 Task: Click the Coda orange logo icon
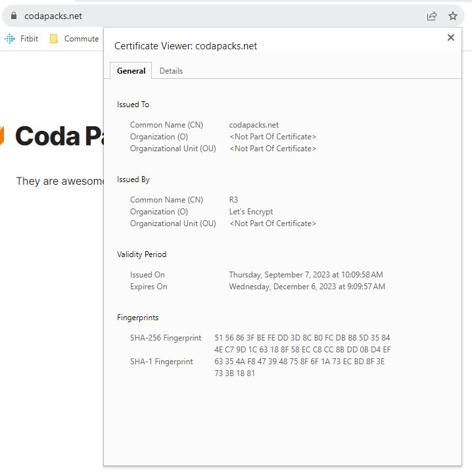(1, 135)
